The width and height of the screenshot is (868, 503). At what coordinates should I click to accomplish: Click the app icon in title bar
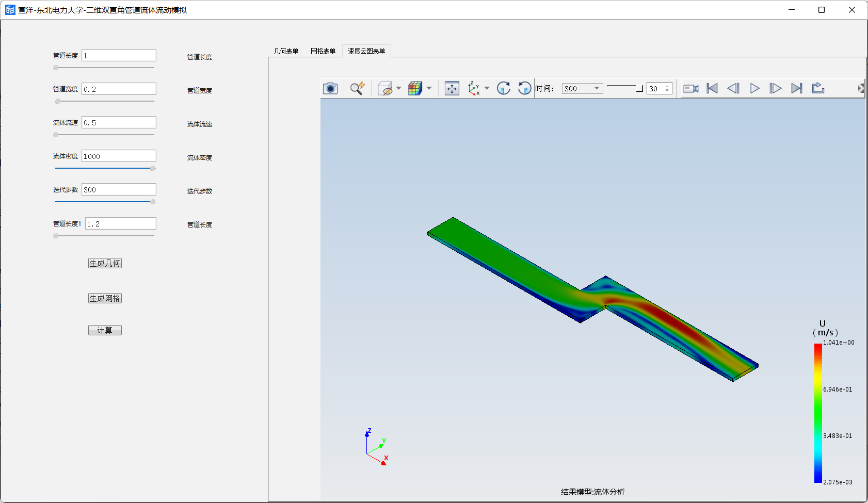coord(10,10)
